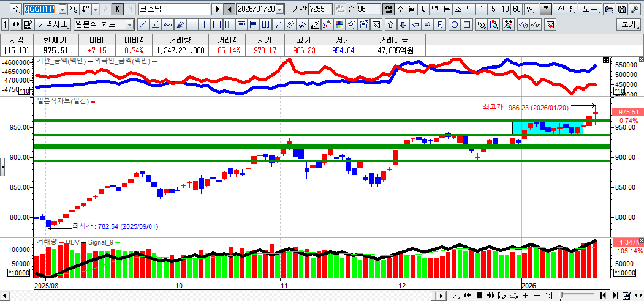Open the 도구 menu

coord(589,9)
